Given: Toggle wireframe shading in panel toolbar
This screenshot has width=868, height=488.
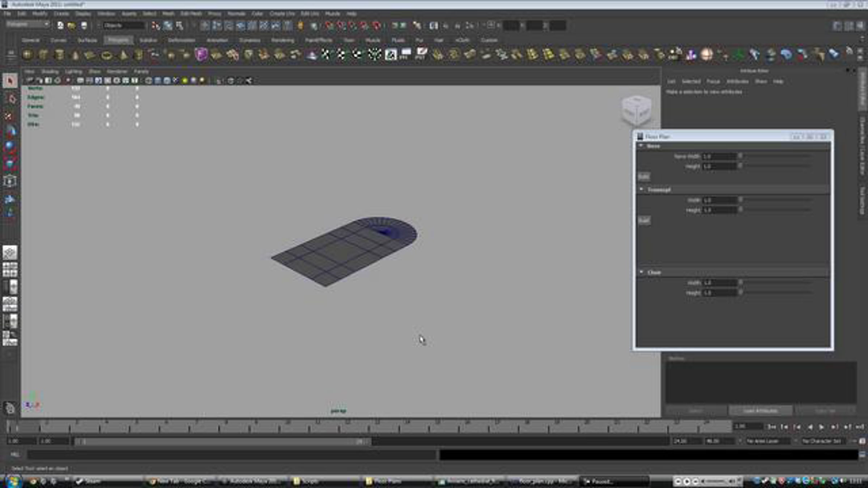Looking at the screenshot, I should point(149,81).
